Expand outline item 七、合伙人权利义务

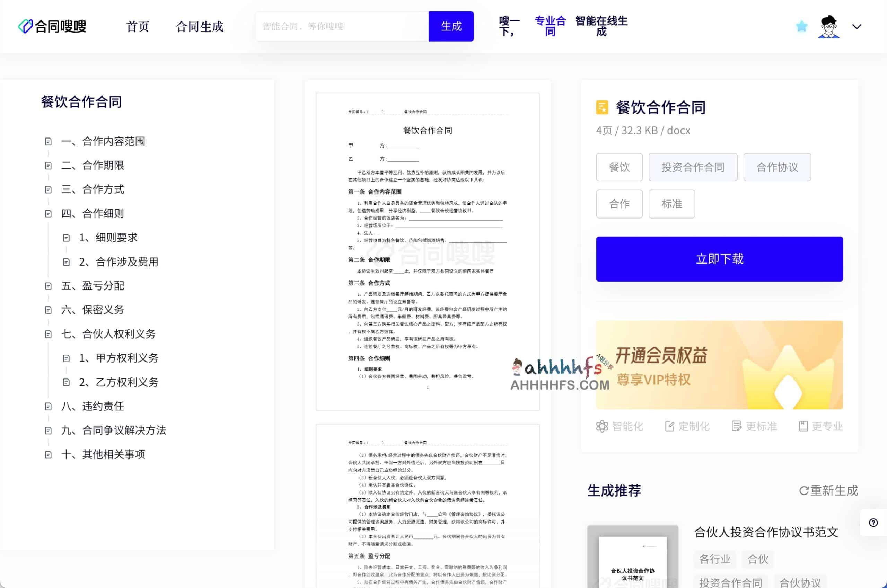tap(108, 334)
